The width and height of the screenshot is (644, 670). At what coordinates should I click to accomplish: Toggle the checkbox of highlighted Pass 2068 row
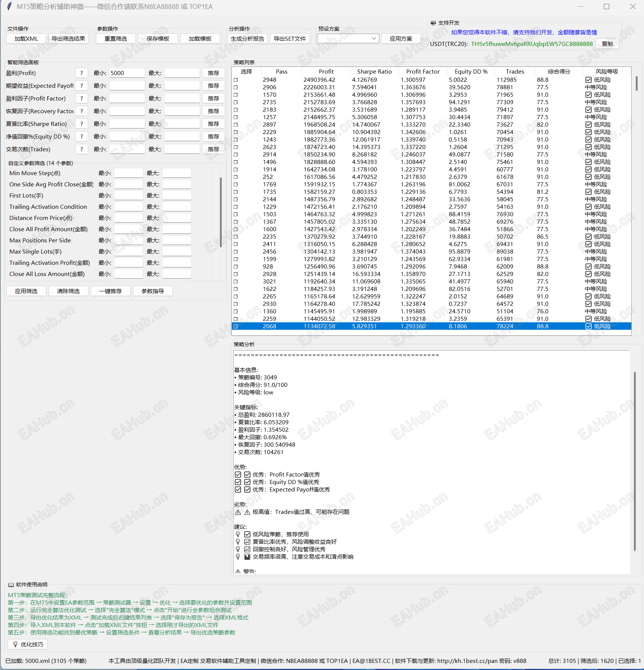236,326
